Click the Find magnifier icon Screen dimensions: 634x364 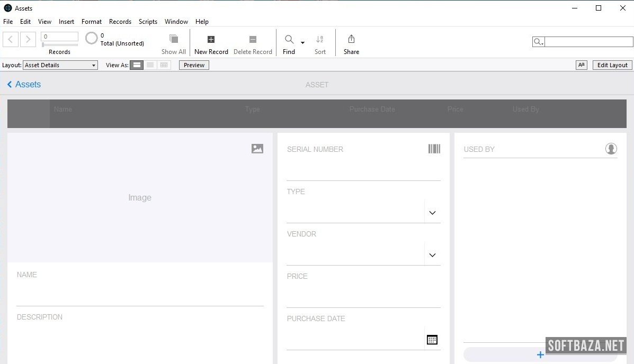[x=289, y=40]
